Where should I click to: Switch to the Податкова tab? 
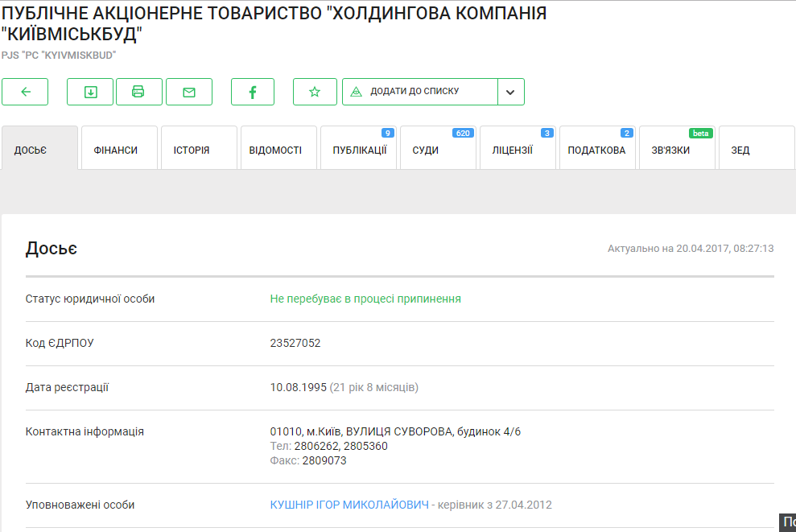(x=596, y=149)
